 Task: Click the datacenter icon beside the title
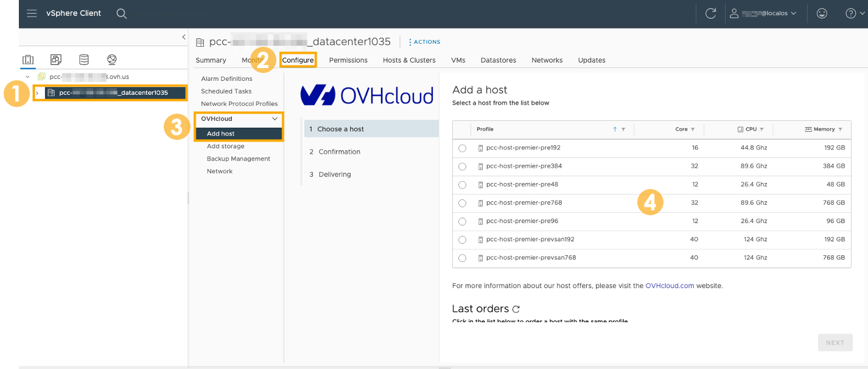[200, 43]
